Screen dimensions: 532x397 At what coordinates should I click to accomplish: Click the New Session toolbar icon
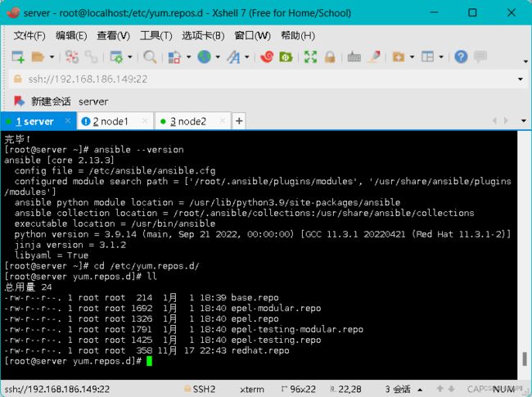[x=18, y=57]
